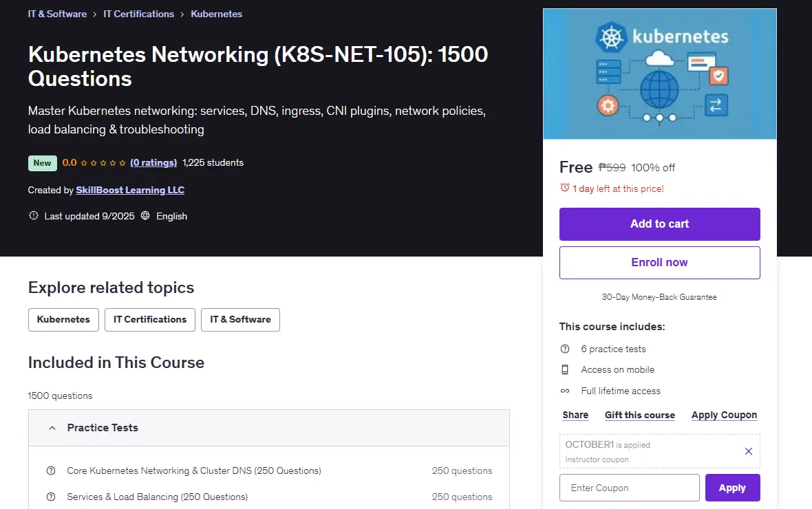Select the IT & Software topic chip
This screenshot has width=812, height=509.
[x=240, y=319]
